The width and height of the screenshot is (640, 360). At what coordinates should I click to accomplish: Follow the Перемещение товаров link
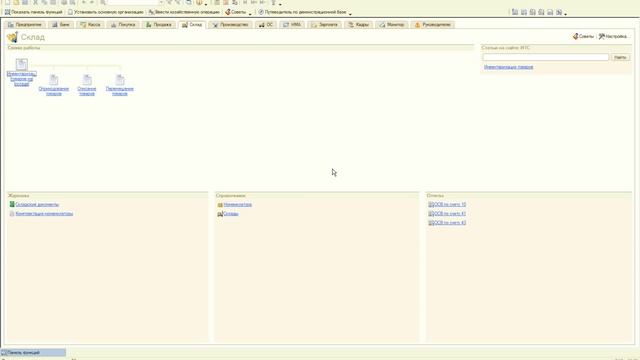tap(120, 91)
